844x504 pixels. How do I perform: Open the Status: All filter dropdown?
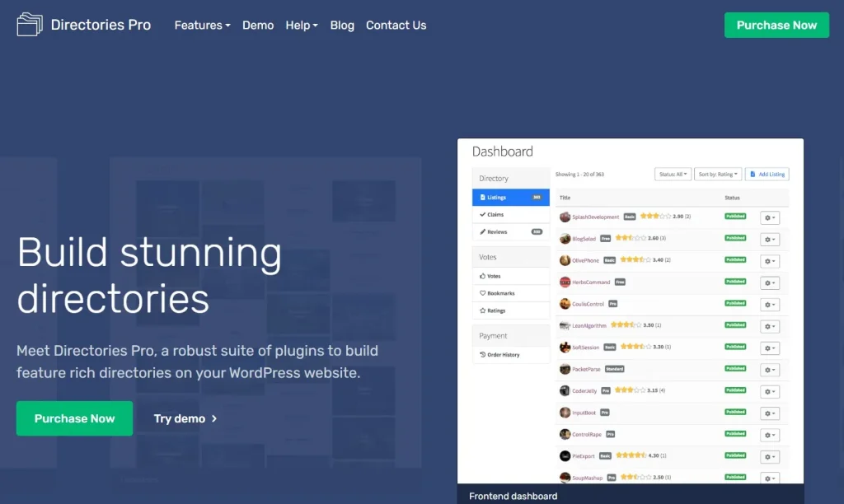673,175
